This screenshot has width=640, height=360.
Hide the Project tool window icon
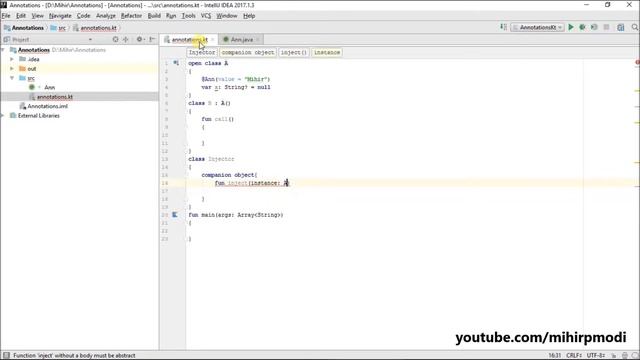click(x=152, y=40)
